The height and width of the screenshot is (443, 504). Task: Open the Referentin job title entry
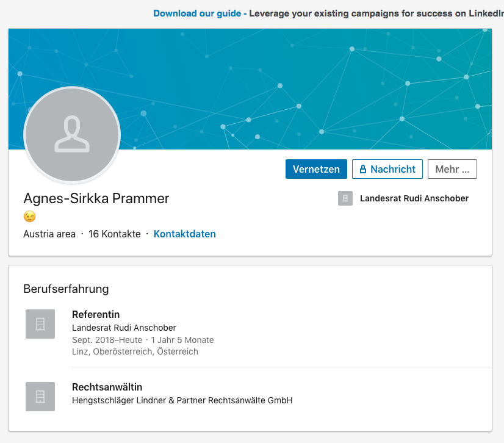click(x=96, y=314)
